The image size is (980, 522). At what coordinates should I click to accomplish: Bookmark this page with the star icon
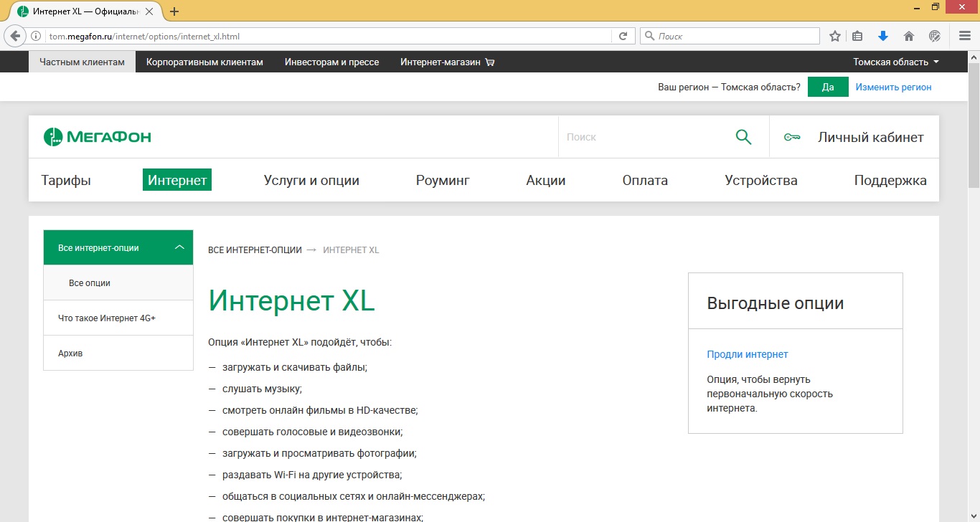[x=835, y=36]
